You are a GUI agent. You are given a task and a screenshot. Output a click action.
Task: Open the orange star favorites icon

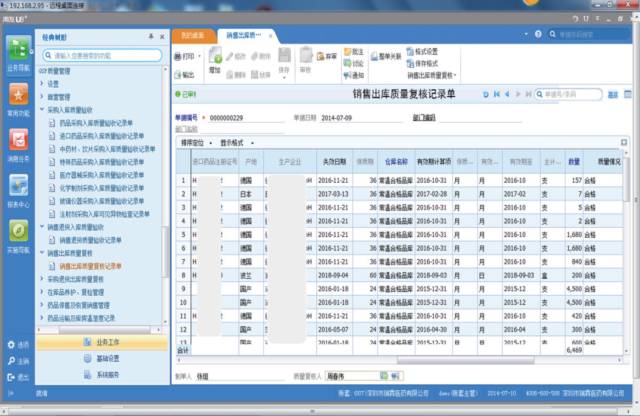[18, 95]
